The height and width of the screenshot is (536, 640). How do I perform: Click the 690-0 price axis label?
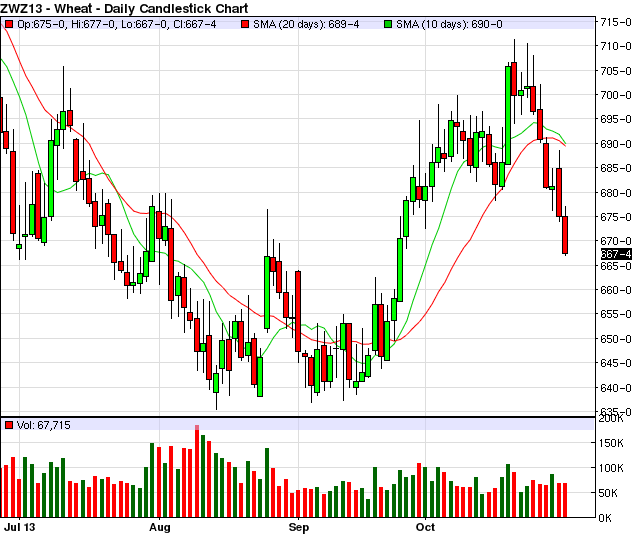616,144
